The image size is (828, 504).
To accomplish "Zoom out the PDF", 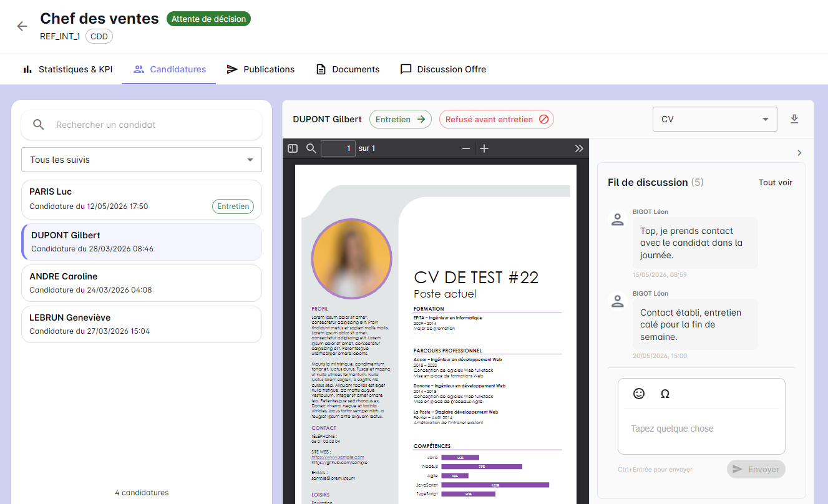I will pyautogui.click(x=465, y=148).
